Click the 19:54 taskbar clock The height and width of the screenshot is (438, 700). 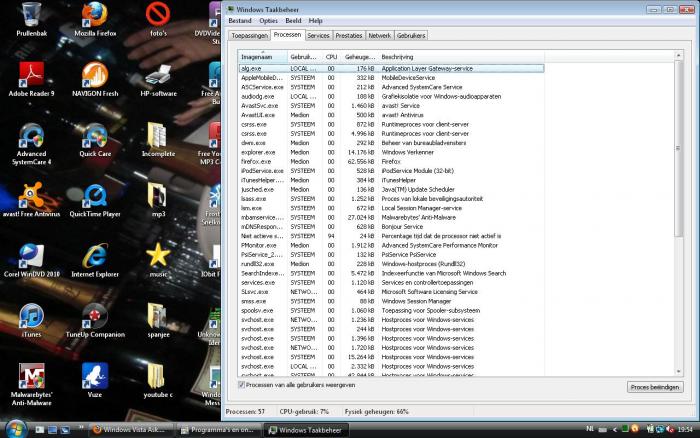[685, 430]
